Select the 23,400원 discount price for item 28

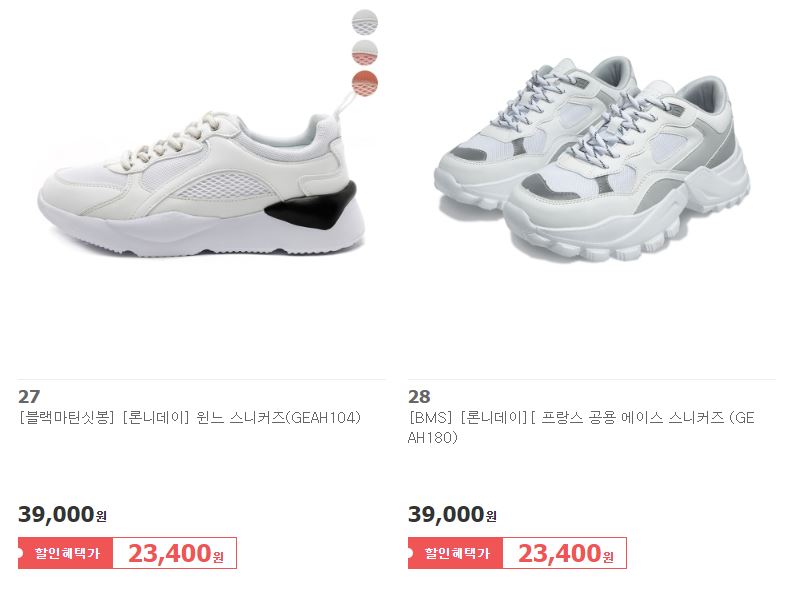click(x=565, y=553)
